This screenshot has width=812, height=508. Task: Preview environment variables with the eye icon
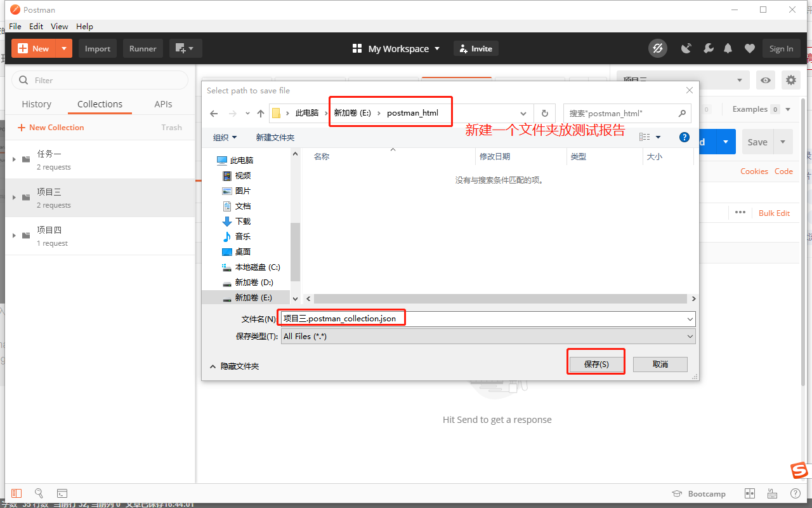[766, 80]
